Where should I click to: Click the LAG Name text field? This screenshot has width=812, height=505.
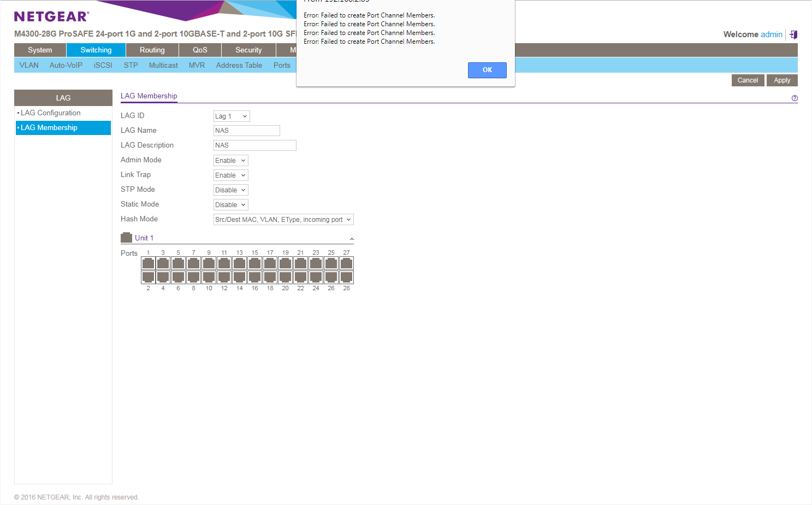pyautogui.click(x=246, y=131)
